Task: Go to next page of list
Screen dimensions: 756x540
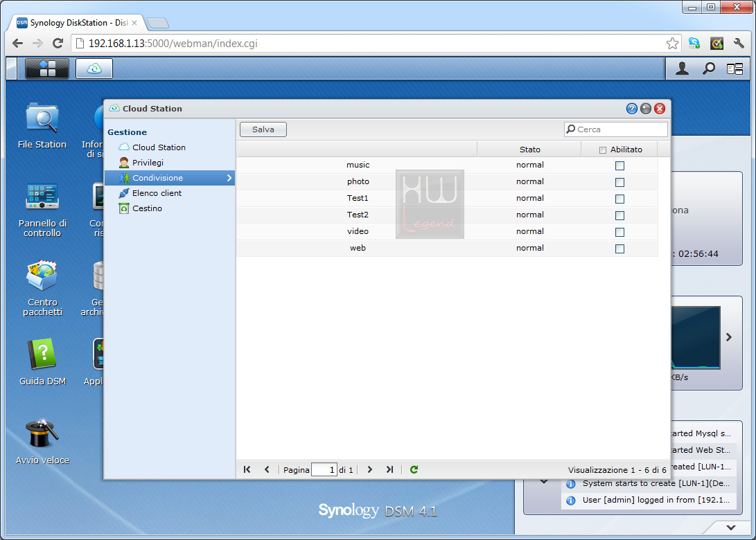Action: pos(370,469)
